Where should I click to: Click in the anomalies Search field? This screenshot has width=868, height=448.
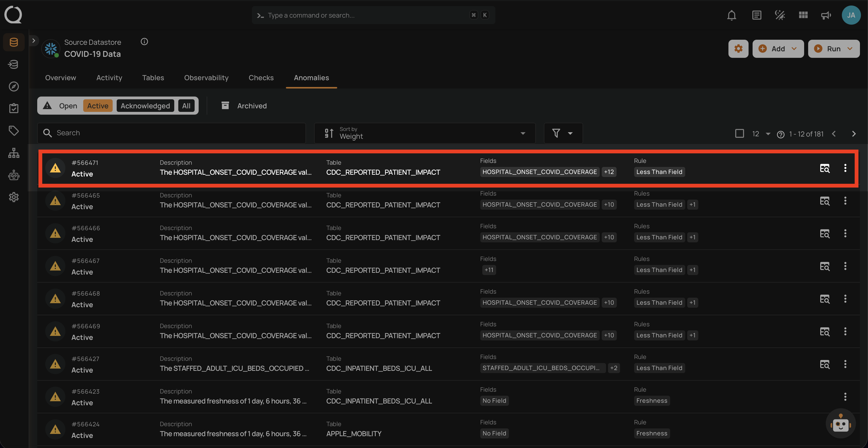(x=171, y=133)
